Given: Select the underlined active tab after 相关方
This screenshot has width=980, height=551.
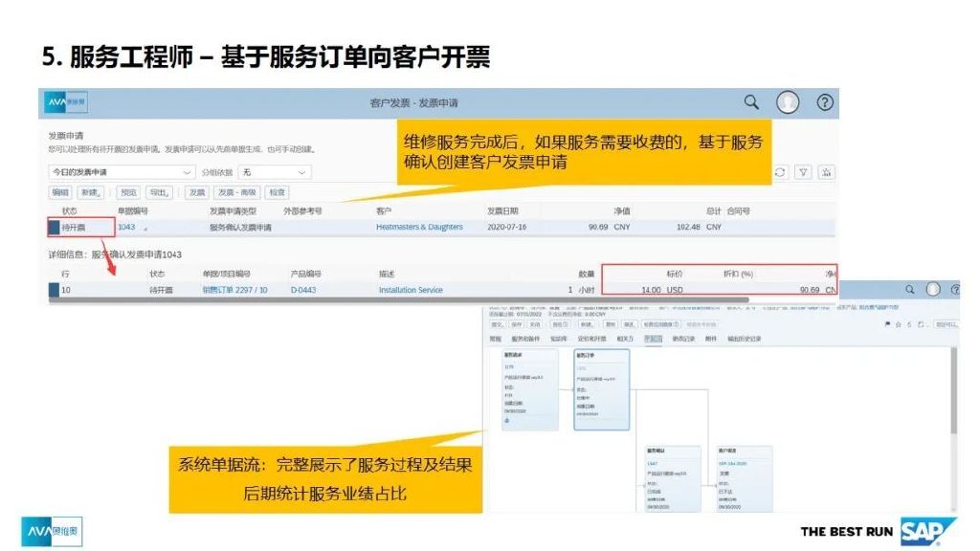Looking at the screenshot, I should (x=653, y=339).
